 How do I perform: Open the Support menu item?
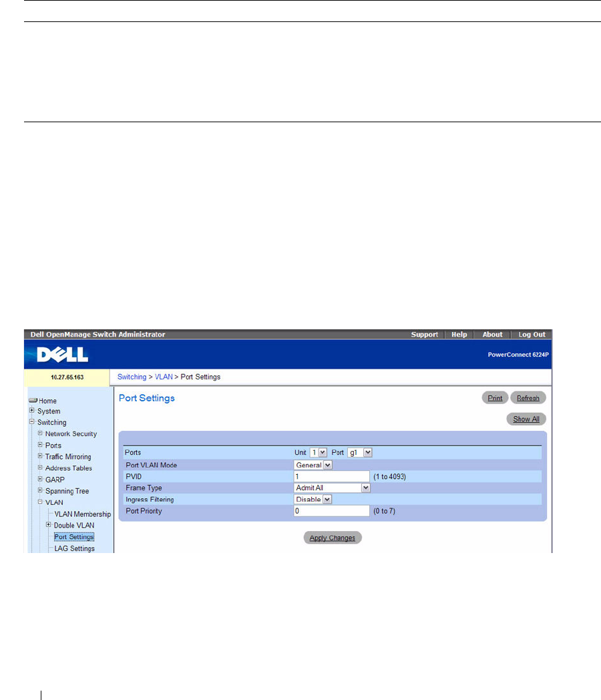click(x=424, y=335)
